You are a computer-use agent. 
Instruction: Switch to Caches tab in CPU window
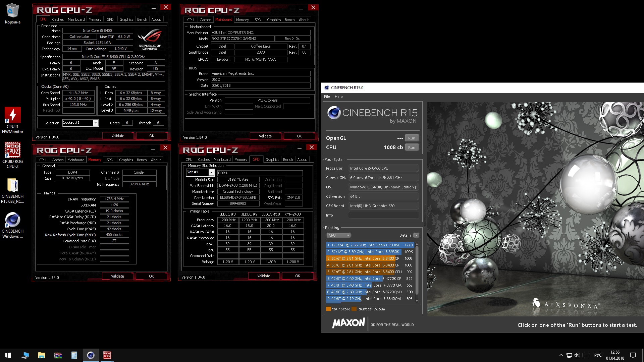pos(58,19)
